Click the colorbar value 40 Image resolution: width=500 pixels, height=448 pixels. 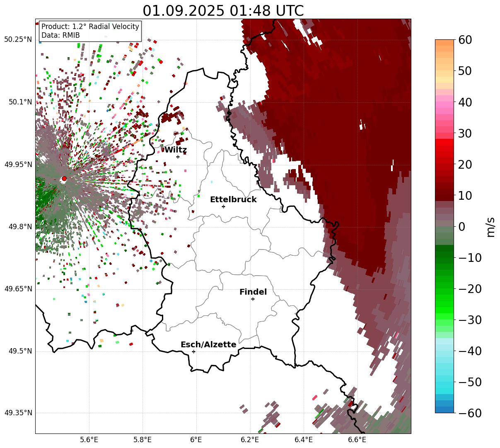click(x=465, y=102)
